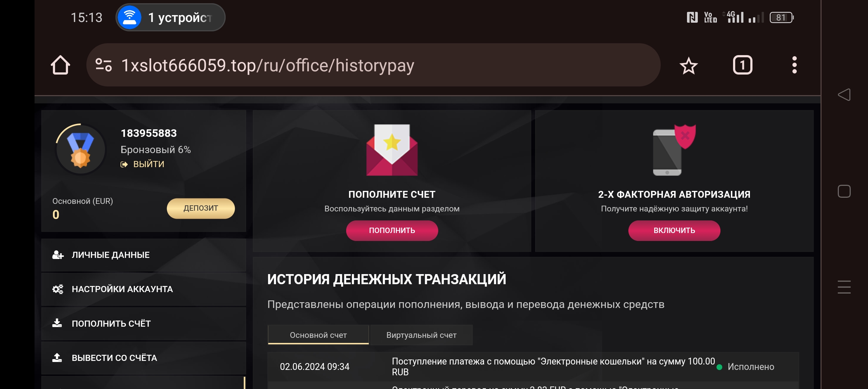The height and width of the screenshot is (389, 868).
Task: Open ВЫВЕСТИ СО СЧЁТА sidebar item
Action: pos(144,358)
